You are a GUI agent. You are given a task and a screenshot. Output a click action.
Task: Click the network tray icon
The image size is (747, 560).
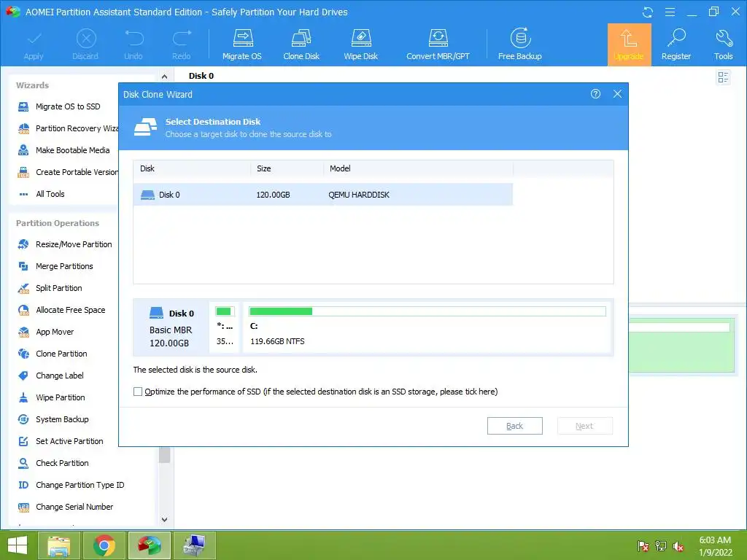click(661, 546)
